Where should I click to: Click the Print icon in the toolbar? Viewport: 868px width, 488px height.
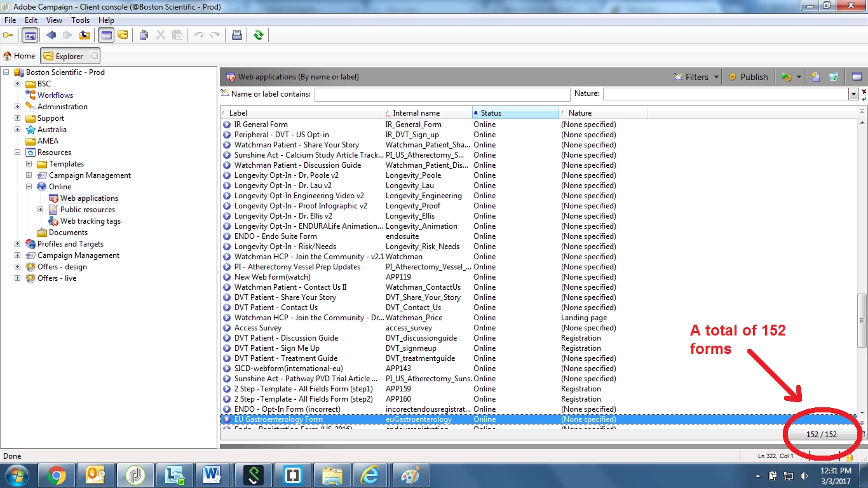(x=237, y=36)
